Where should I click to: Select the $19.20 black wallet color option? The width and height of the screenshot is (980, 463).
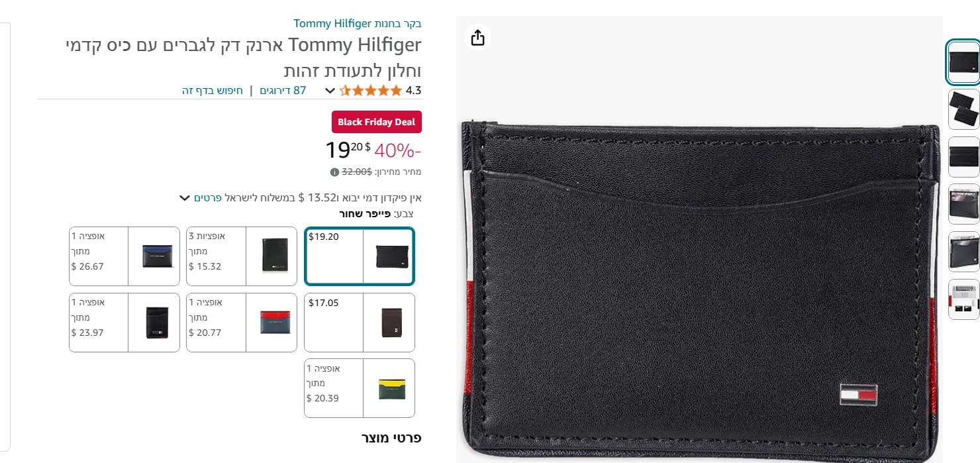[x=360, y=256]
